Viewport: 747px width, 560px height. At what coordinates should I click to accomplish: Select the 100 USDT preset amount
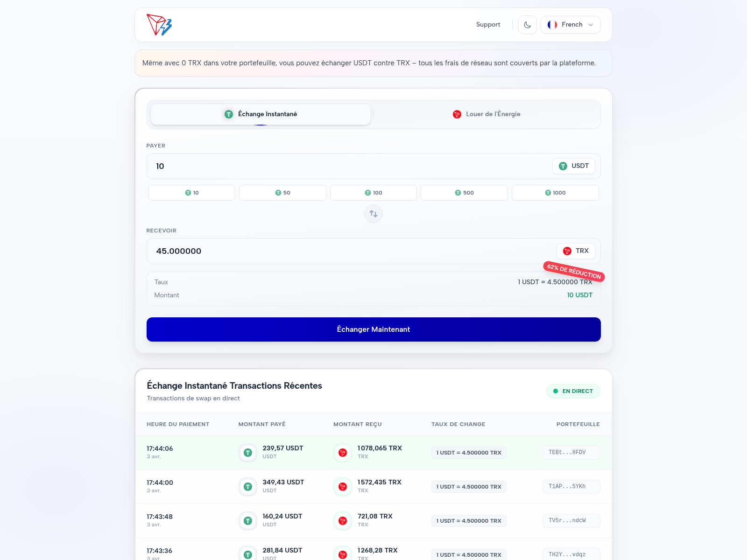click(373, 193)
